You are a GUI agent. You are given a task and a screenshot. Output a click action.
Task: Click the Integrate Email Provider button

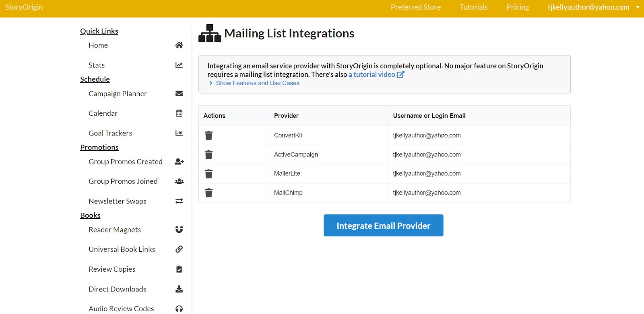pyautogui.click(x=383, y=226)
